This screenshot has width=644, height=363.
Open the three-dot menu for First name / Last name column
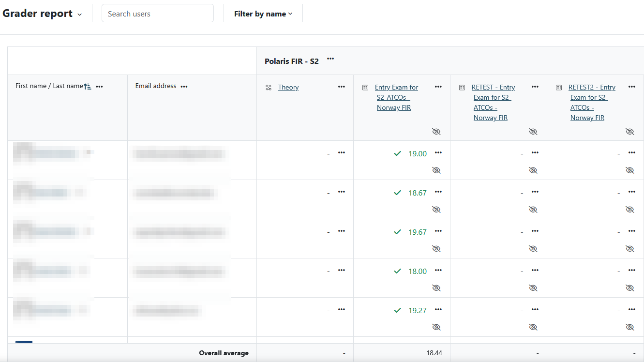100,87
